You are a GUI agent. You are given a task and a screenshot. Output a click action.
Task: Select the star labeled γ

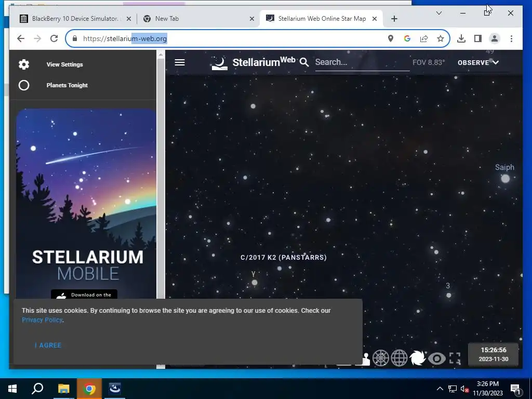coord(255,283)
